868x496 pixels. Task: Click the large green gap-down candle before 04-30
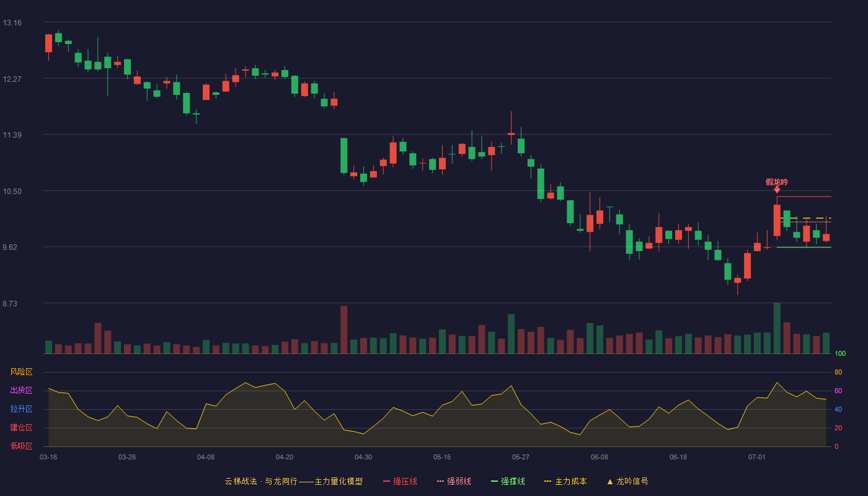(x=343, y=156)
